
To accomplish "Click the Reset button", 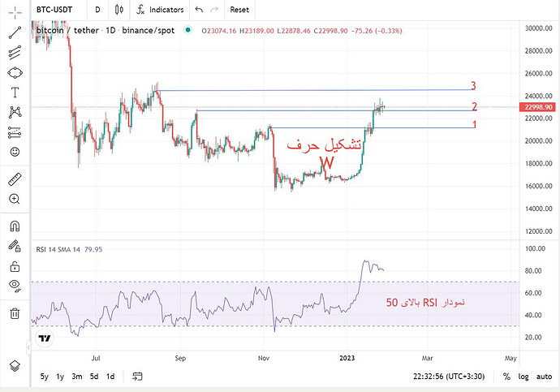I will 239,10.
